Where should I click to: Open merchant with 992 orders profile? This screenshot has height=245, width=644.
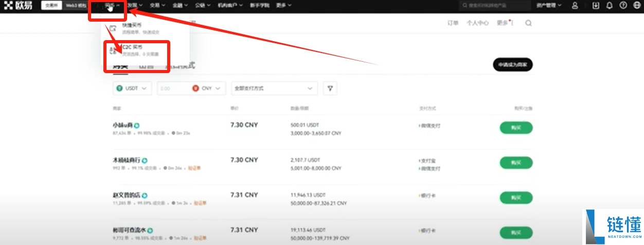tap(127, 160)
